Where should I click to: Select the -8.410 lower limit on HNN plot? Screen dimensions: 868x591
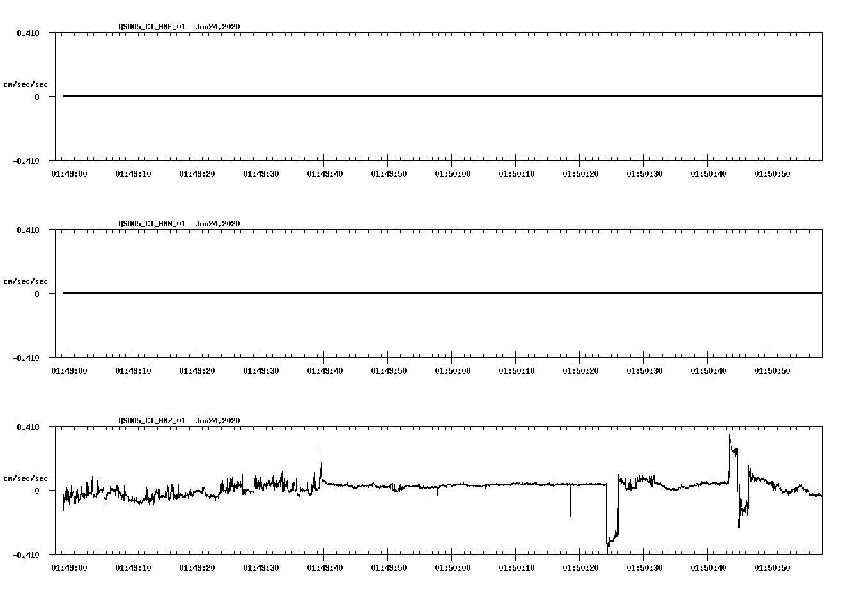click(x=26, y=358)
